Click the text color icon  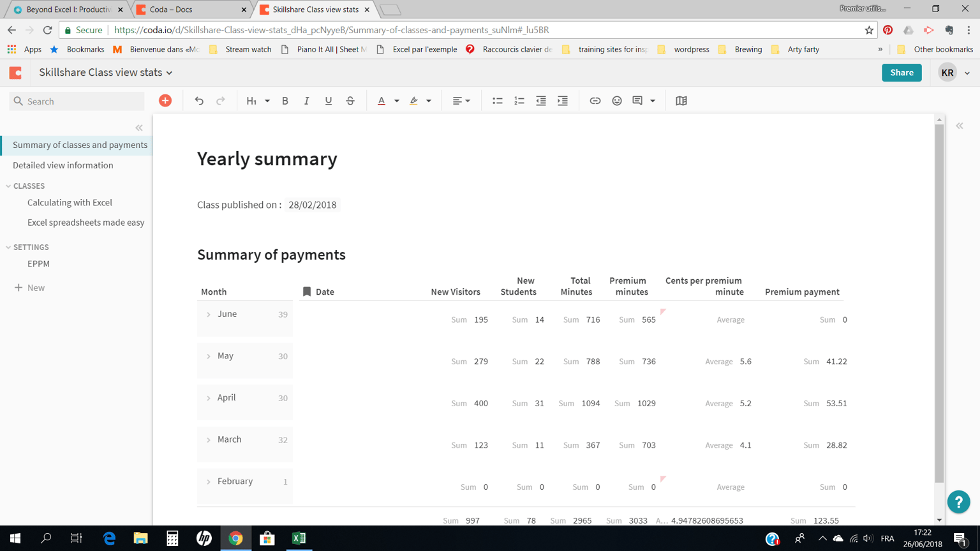click(382, 101)
